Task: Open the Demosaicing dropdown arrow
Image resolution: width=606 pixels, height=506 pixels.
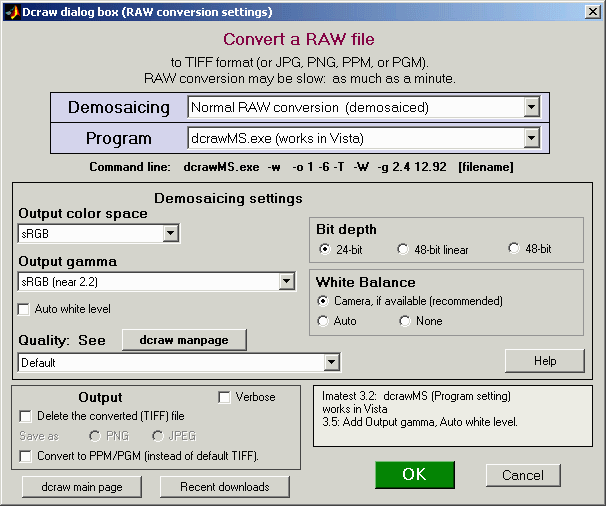Action: point(532,107)
